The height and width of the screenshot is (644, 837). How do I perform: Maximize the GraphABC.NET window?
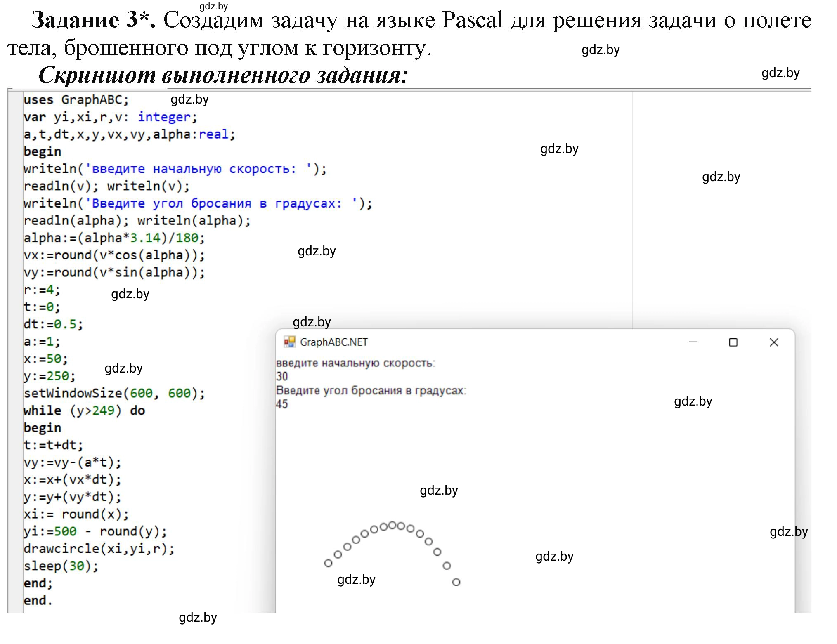tap(733, 342)
